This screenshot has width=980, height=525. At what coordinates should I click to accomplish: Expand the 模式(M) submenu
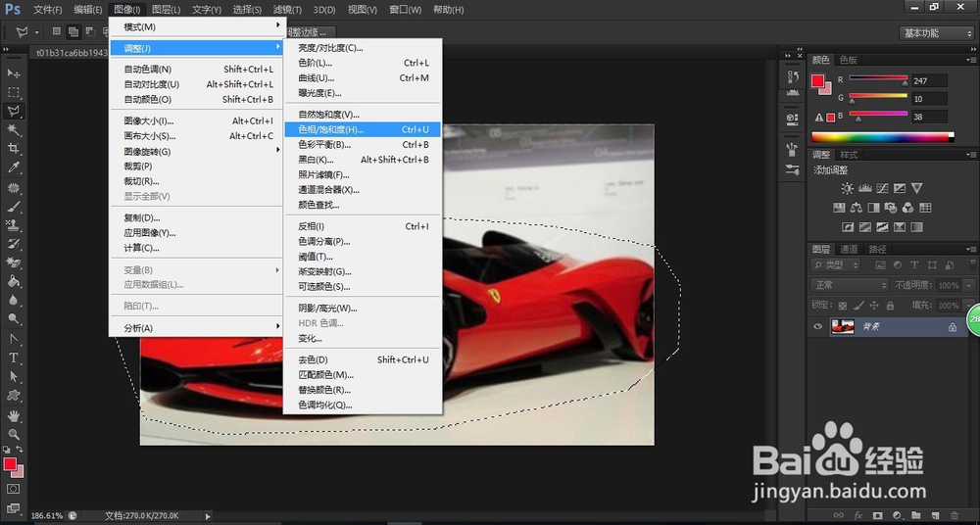(x=195, y=26)
